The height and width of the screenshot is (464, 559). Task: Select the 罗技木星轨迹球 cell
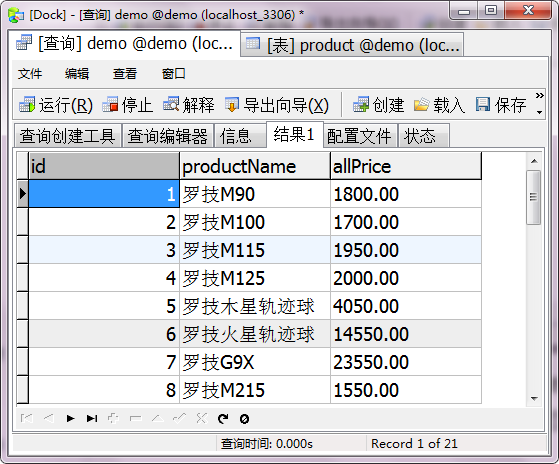click(255, 306)
